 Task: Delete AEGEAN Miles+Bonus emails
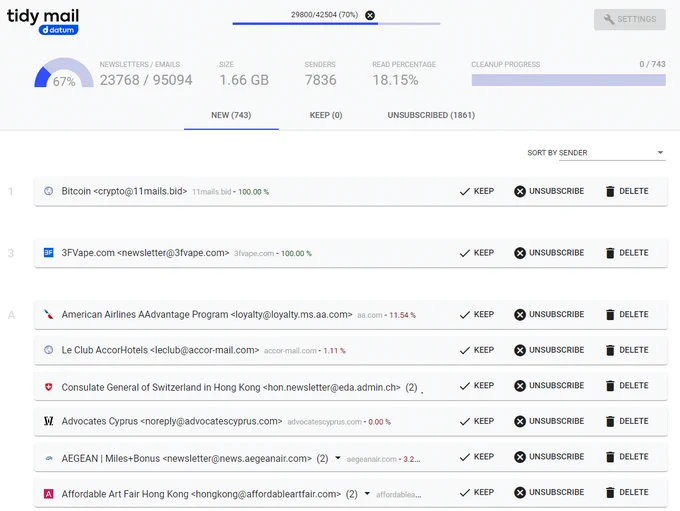tap(627, 457)
